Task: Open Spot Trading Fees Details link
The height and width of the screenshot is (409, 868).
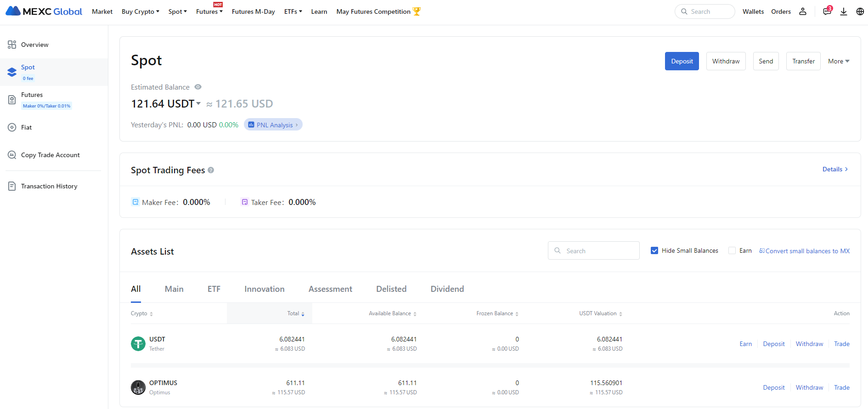Action: click(835, 169)
